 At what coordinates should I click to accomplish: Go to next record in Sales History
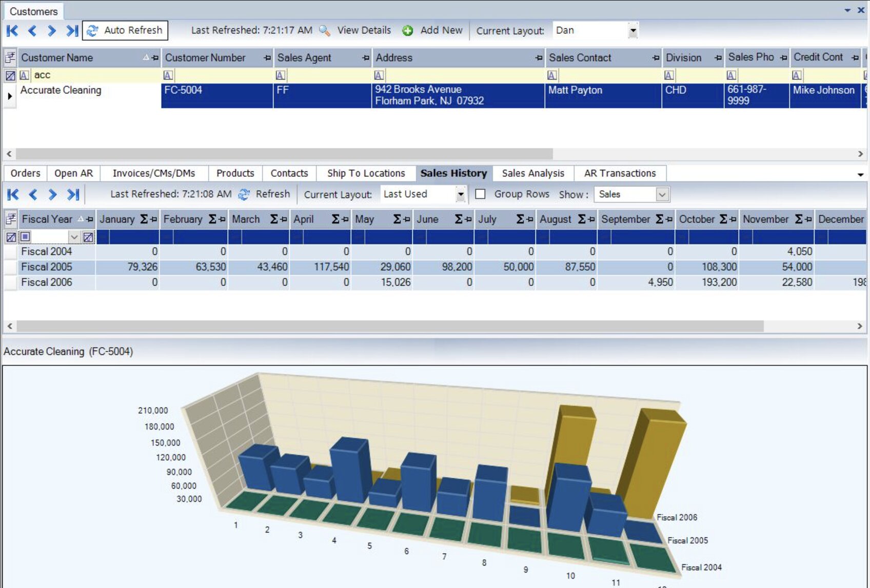click(x=52, y=194)
